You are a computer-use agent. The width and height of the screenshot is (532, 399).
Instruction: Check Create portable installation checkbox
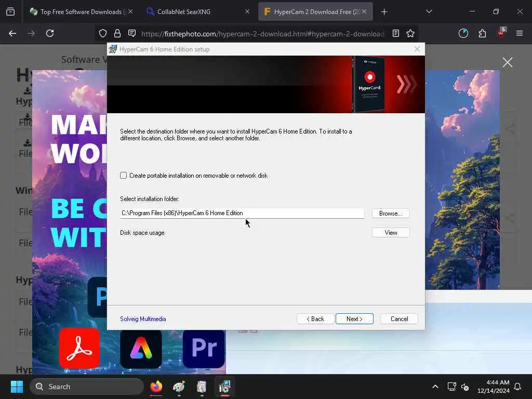[x=123, y=176]
